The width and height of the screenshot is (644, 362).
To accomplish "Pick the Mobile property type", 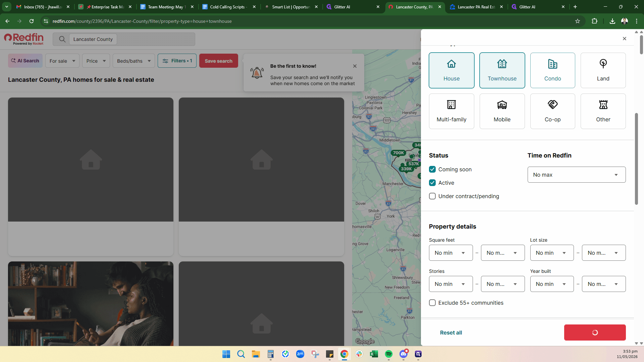I will (502, 111).
